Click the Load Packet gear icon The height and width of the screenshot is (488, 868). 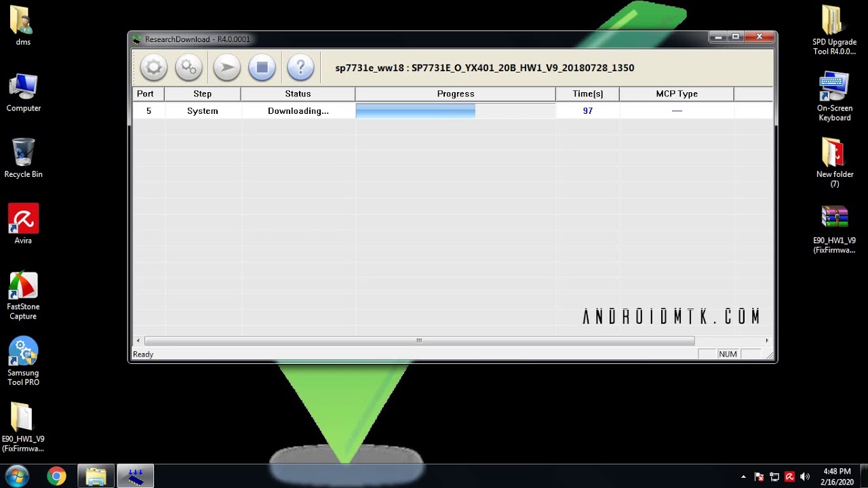click(154, 68)
